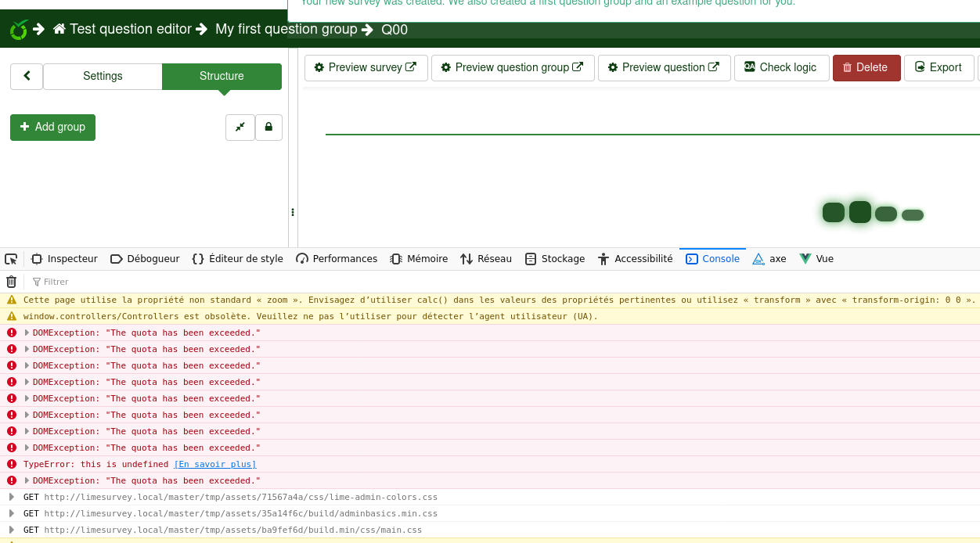Screen dimensions: 980x543
Task: Click the En savoir plus link
Action: 215,465
